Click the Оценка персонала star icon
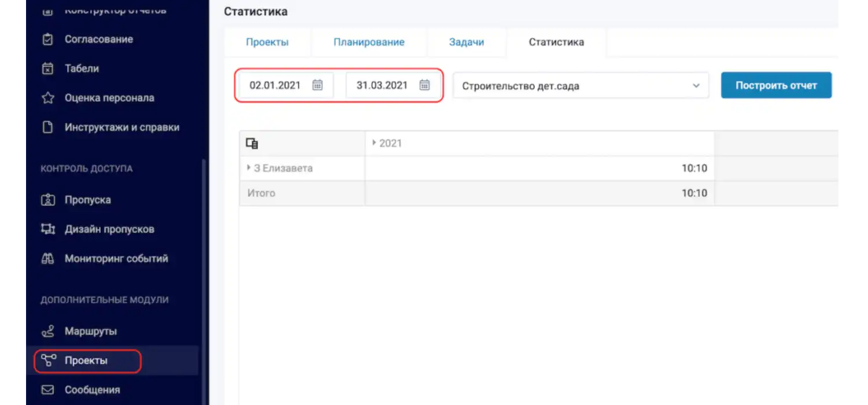Image resolution: width=868 pixels, height=405 pixels. coord(48,98)
